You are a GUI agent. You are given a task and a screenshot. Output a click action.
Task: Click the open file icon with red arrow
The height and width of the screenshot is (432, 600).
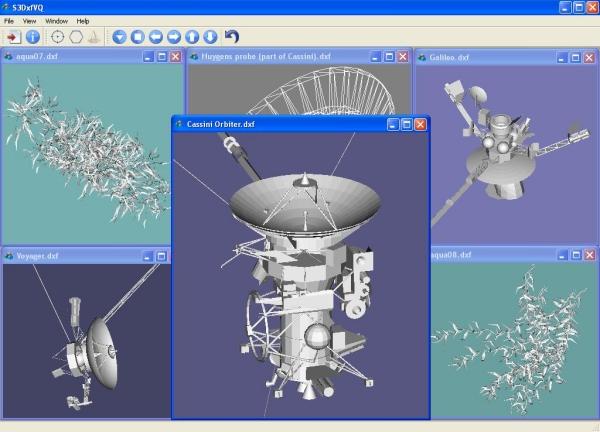pos(13,37)
